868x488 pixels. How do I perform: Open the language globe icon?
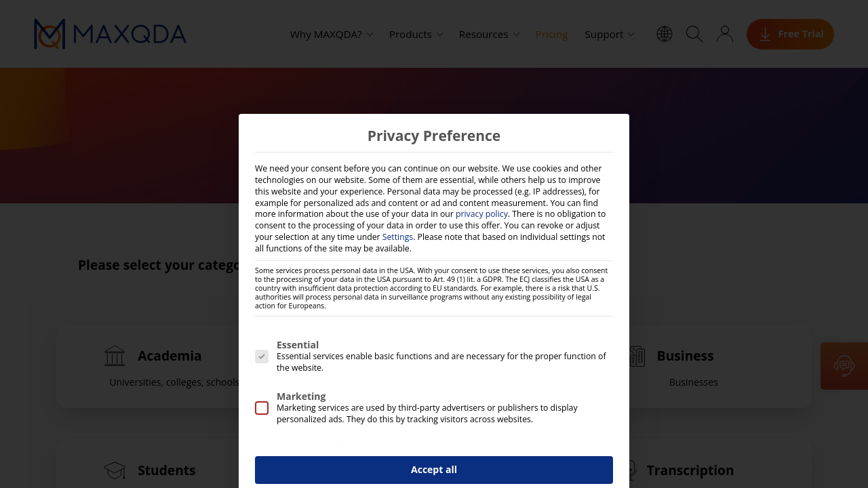click(x=665, y=34)
